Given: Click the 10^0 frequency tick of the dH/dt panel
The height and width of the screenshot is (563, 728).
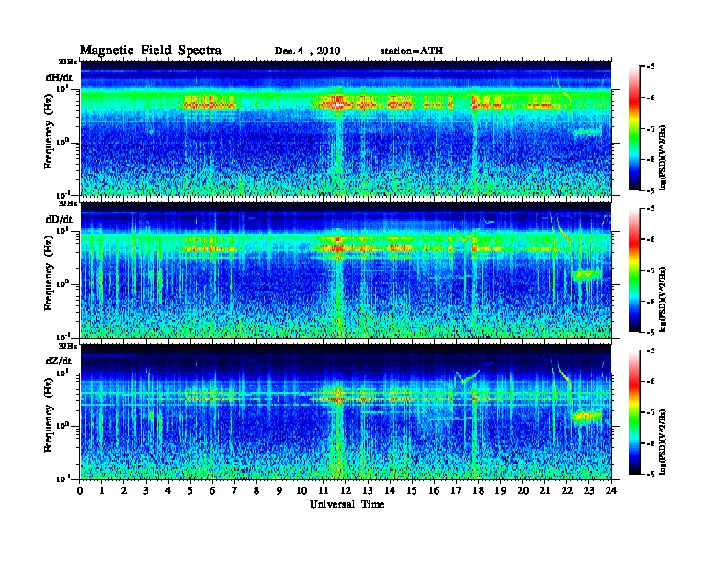Looking at the screenshot, I should 62,142.
